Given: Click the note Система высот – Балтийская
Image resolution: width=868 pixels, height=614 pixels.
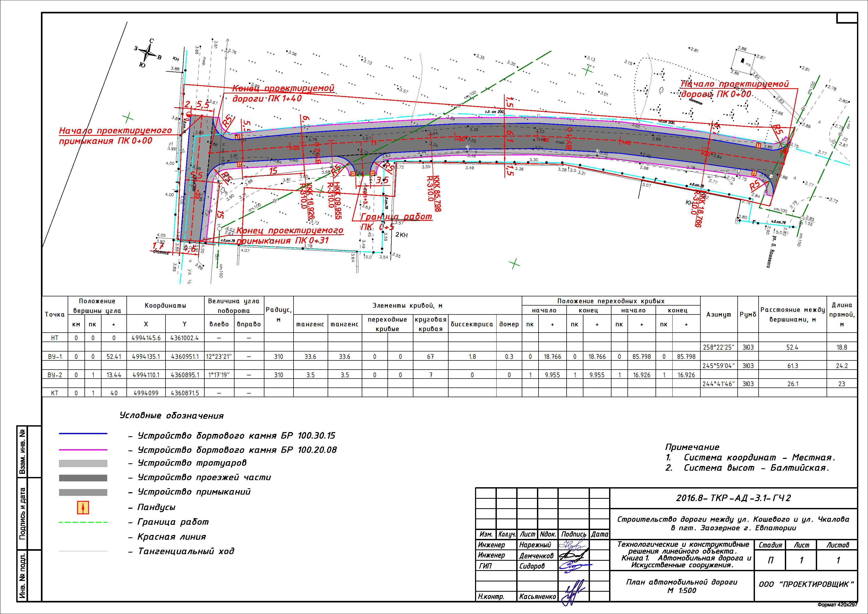Looking at the screenshot, I should pyautogui.click(x=757, y=468).
